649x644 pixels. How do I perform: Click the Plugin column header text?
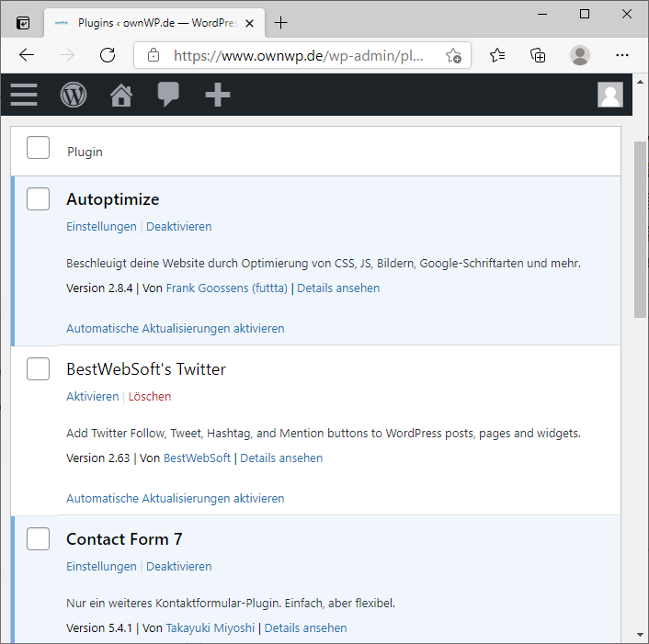[x=85, y=152]
